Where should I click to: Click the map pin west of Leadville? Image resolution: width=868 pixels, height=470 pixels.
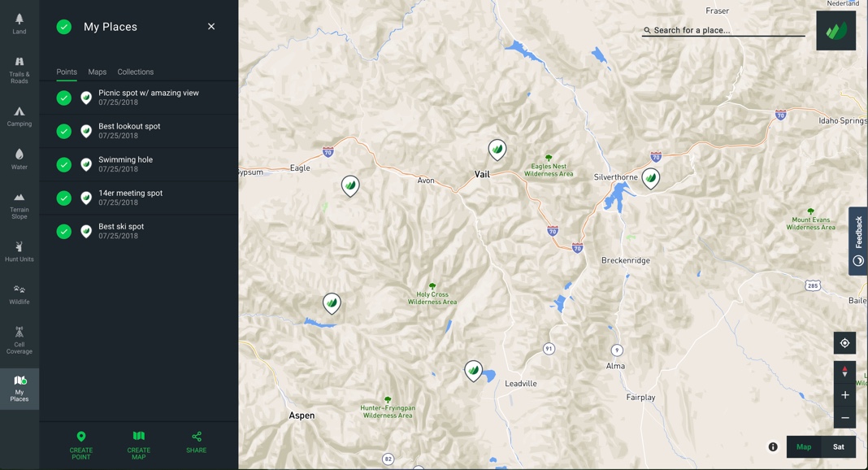[x=473, y=370]
